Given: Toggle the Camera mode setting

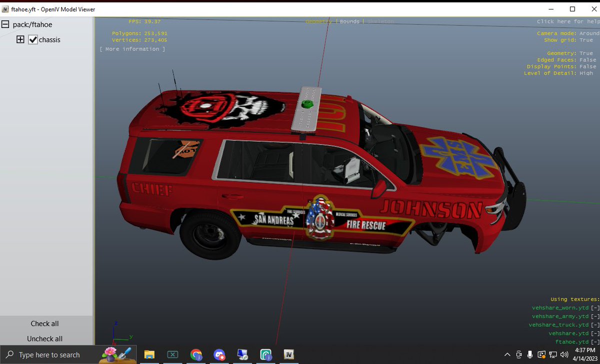Looking at the screenshot, I should tap(568, 33).
